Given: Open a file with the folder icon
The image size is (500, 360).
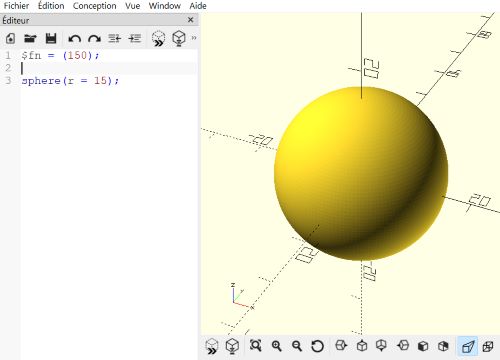Looking at the screenshot, I should [x=30, y=38].
